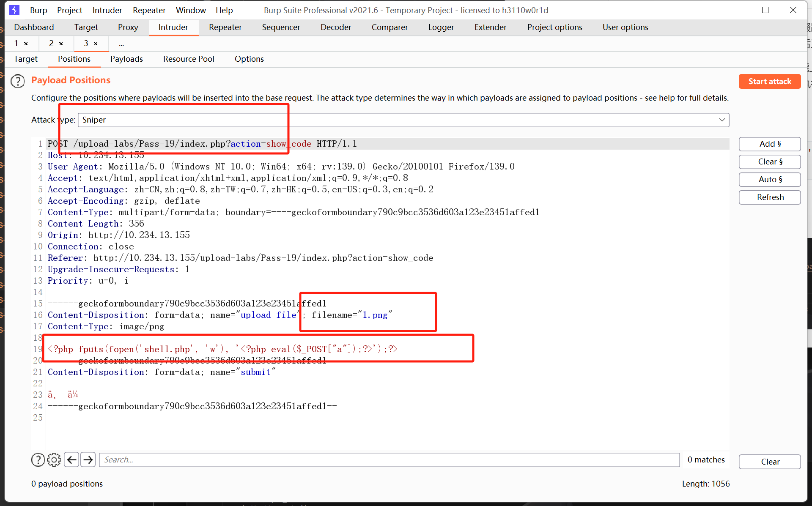
Task: Click the User-Agent header line
Action: (281, 167)
